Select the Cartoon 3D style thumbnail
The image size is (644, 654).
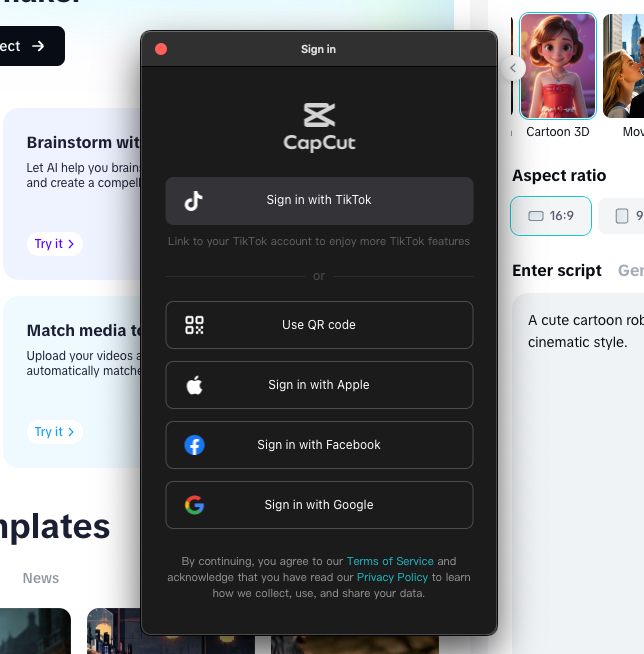558,66
